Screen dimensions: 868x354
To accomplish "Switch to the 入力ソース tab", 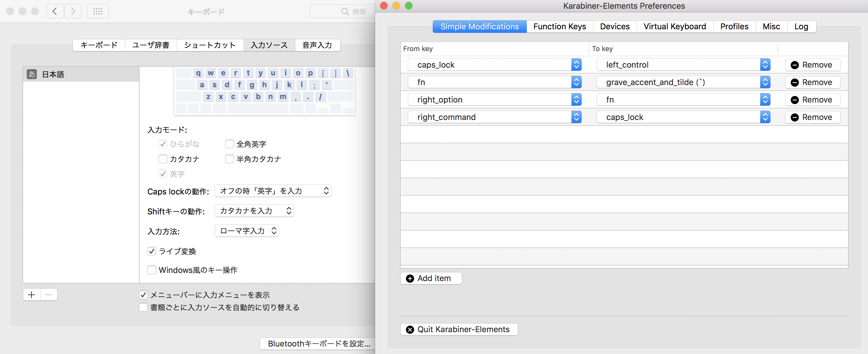I will click(x=269, y=45).
